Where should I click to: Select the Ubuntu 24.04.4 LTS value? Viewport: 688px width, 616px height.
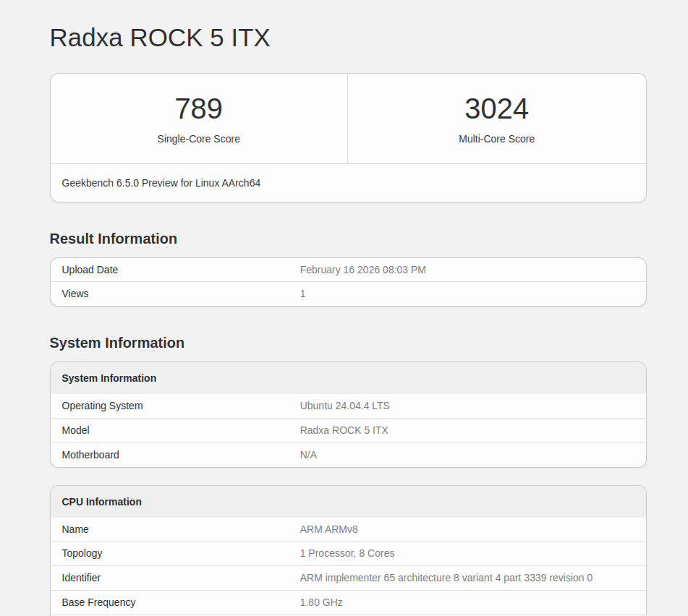pos(344,406)
